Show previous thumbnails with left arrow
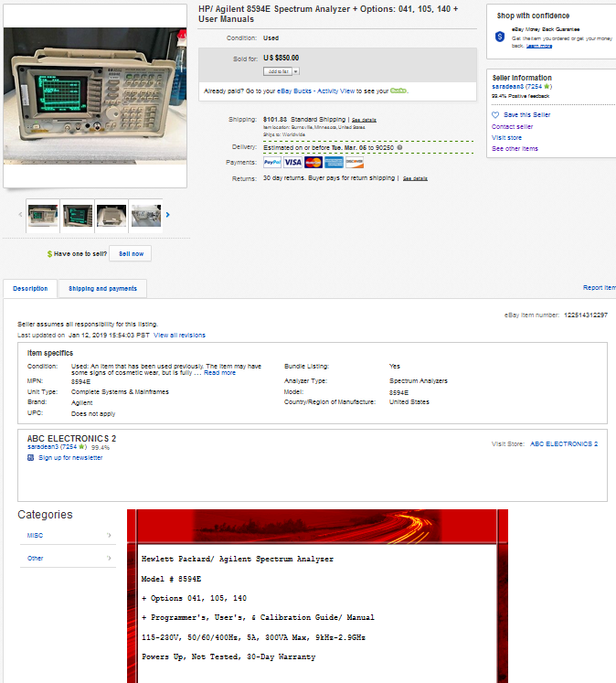This screenshot has width=616, height=683. point(20,214)
